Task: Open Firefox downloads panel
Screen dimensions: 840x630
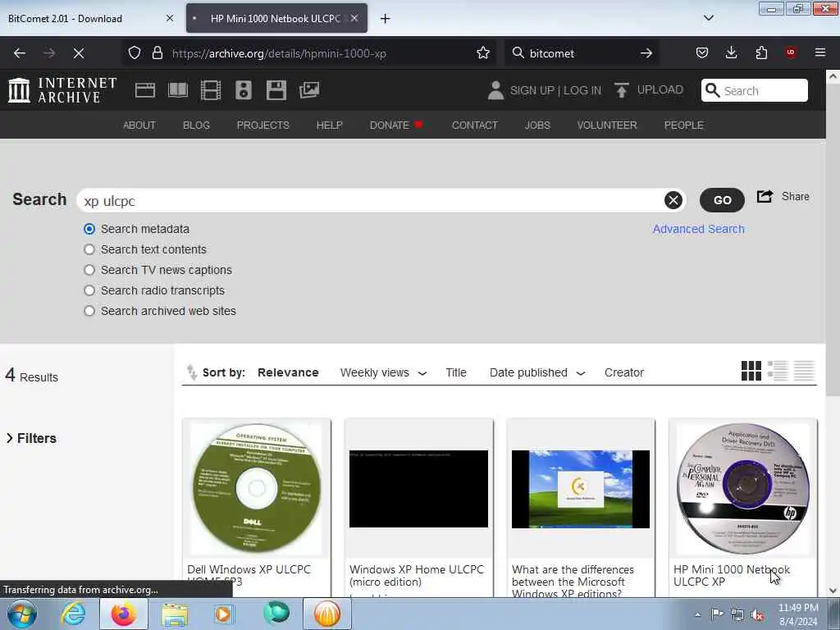Action: click(x=731, y=53)
